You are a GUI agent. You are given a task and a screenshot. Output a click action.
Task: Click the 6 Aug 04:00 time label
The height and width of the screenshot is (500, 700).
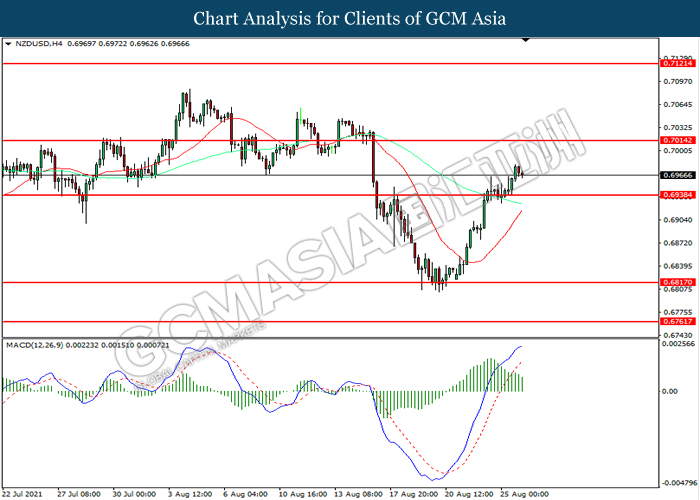(x=245, y=494)
